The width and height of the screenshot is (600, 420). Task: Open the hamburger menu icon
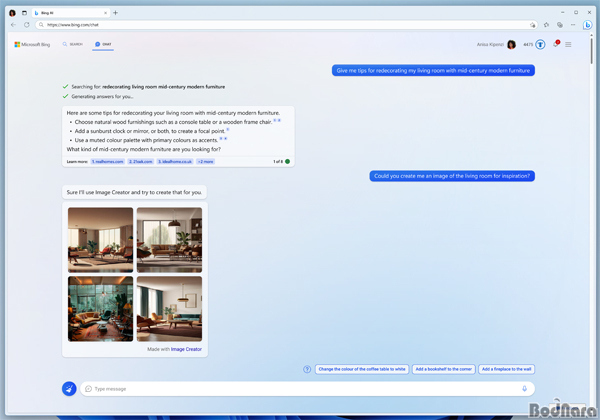568,44
